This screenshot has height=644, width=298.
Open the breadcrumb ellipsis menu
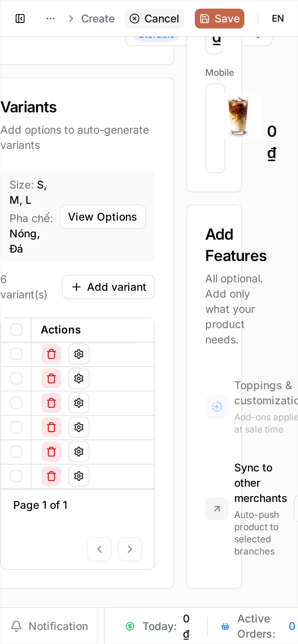[x=51, y=19]
